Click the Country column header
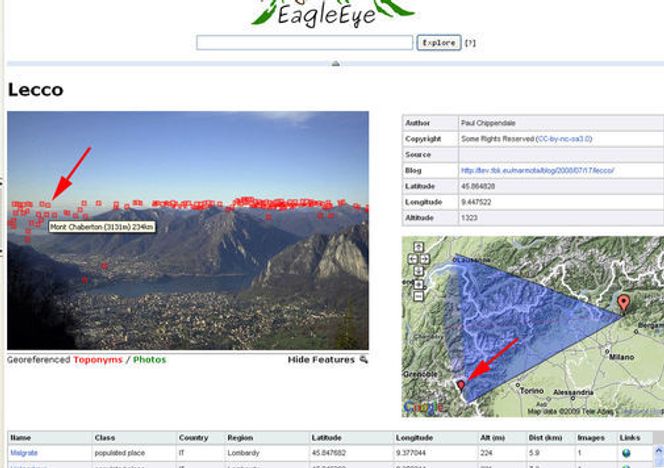 pos(193,438)
